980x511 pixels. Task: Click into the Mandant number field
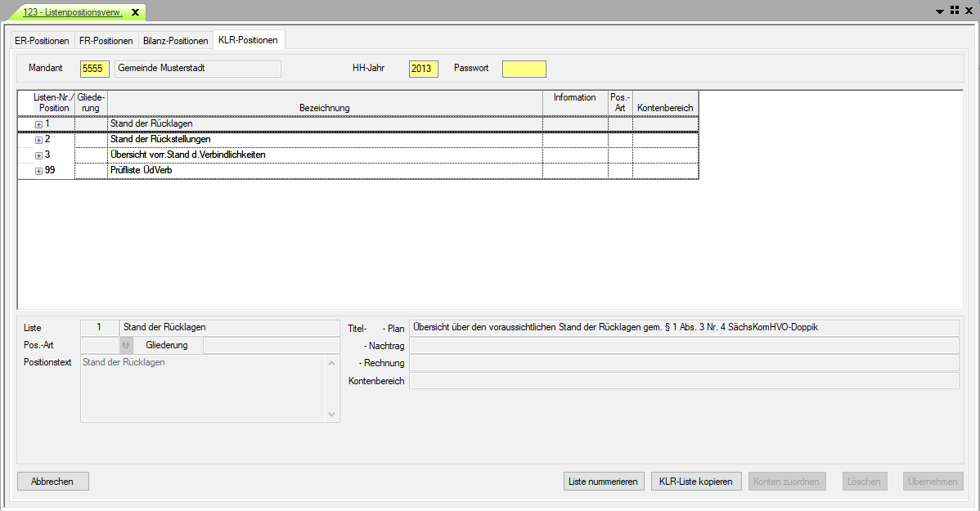[94, 69]
